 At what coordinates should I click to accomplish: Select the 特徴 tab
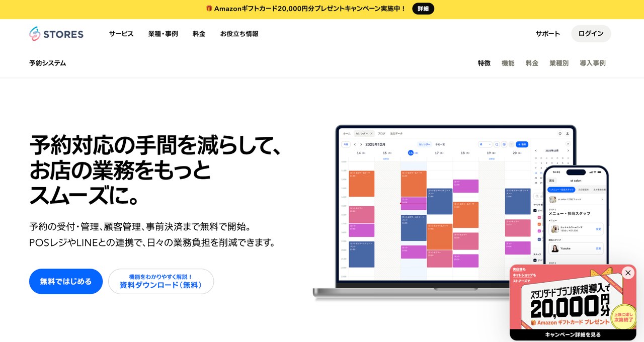point(484,63)
